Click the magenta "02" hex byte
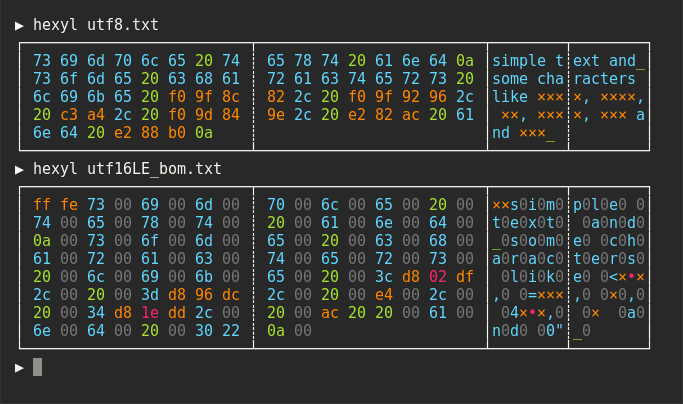 [438, 276]
